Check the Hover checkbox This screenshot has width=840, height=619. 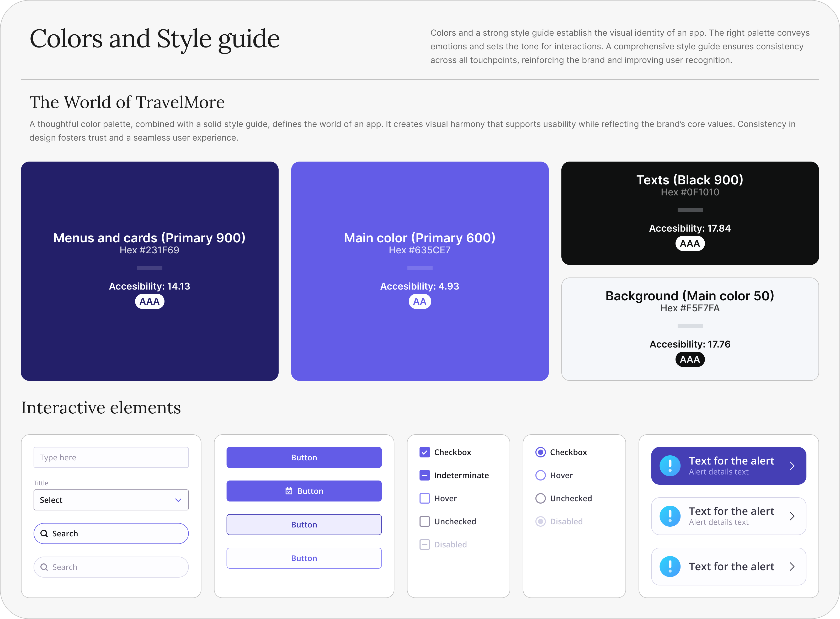tap(424, 498)
